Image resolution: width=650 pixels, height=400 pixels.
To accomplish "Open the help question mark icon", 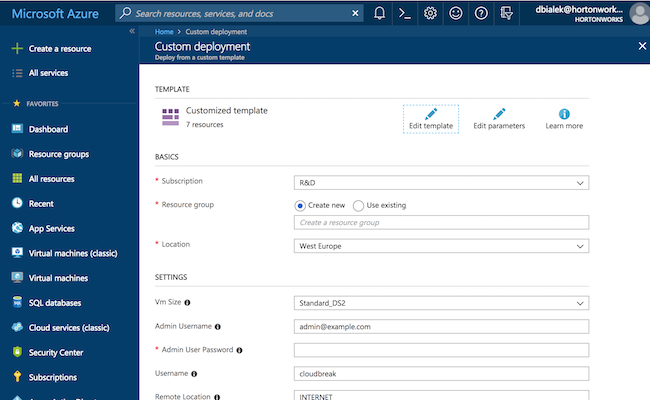I will coord(481,14).
